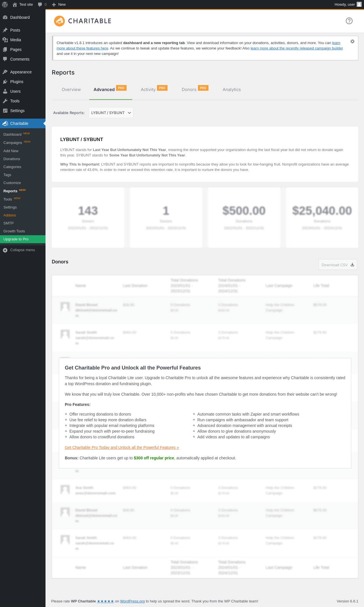364x607 pixels.
Task: Click the Collapse menu arrow icon
Action: pos(5,250)
